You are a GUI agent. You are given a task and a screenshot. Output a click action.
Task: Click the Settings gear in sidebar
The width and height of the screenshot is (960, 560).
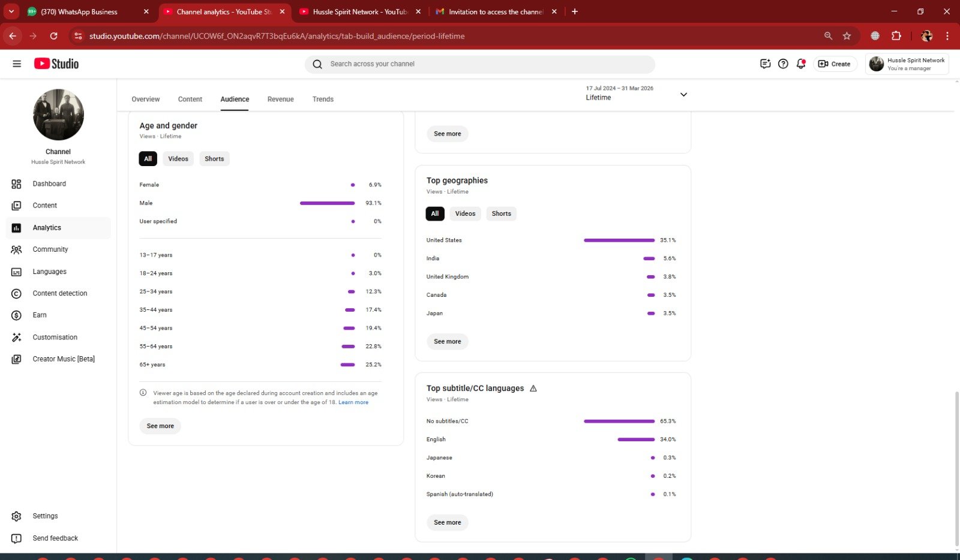16,516
